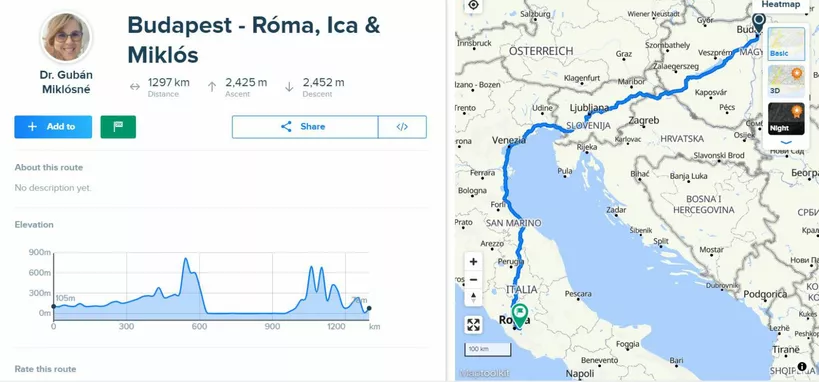Image resolution: width=819 pixels, height=382 pixels.
Task: Expand more map styles chevron
Action: click(786, 142)
